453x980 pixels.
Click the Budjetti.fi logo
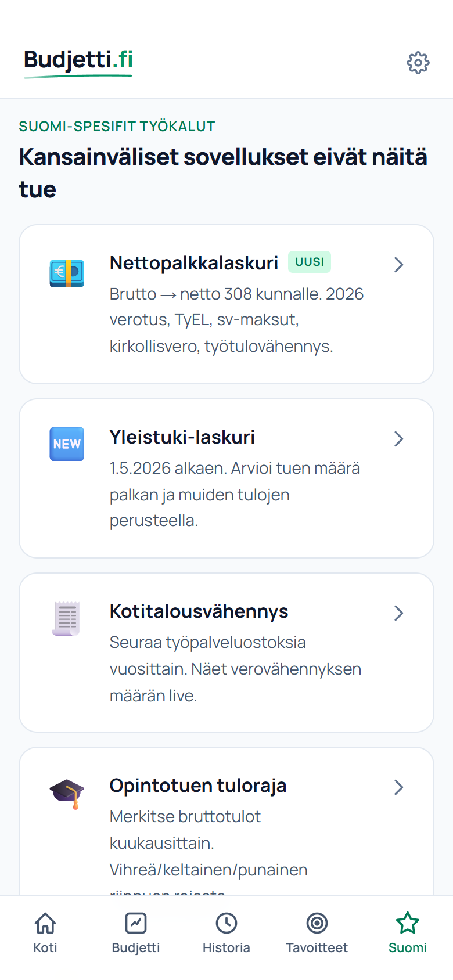[x=78, y=62]
